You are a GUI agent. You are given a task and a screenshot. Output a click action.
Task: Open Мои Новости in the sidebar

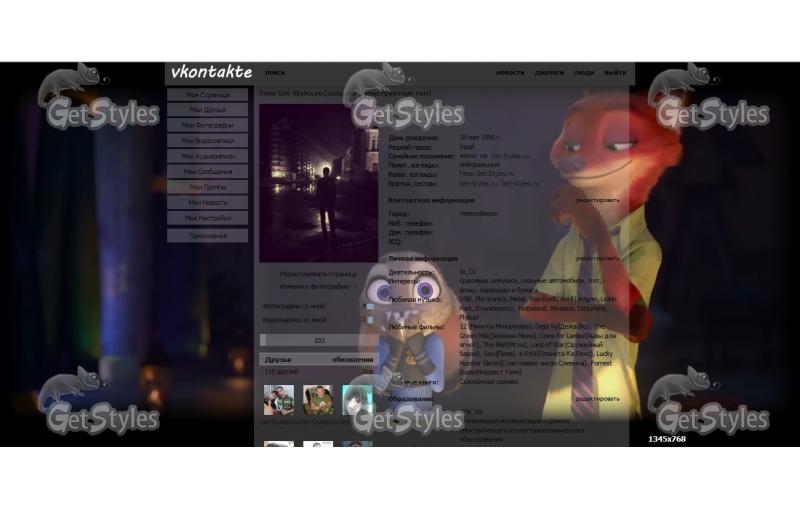point(208,202)
